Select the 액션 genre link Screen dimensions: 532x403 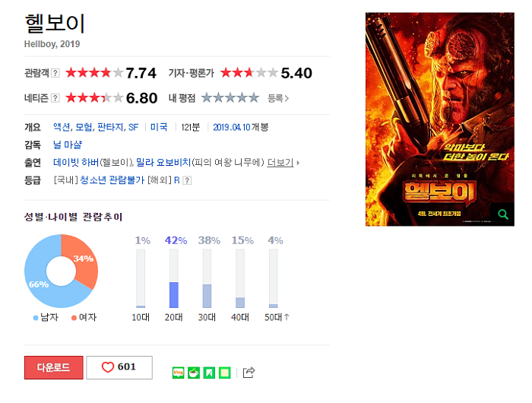pyautogui.click(x=62, y=127)
